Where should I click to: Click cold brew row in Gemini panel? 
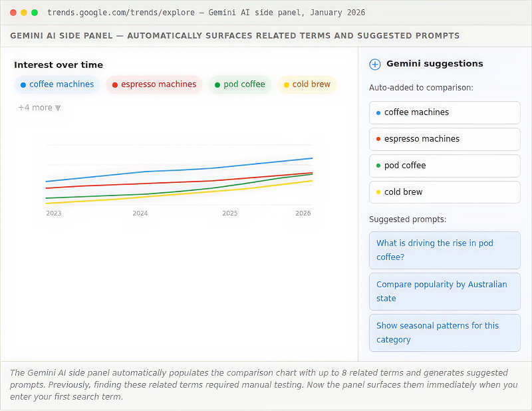coord(444,192)
